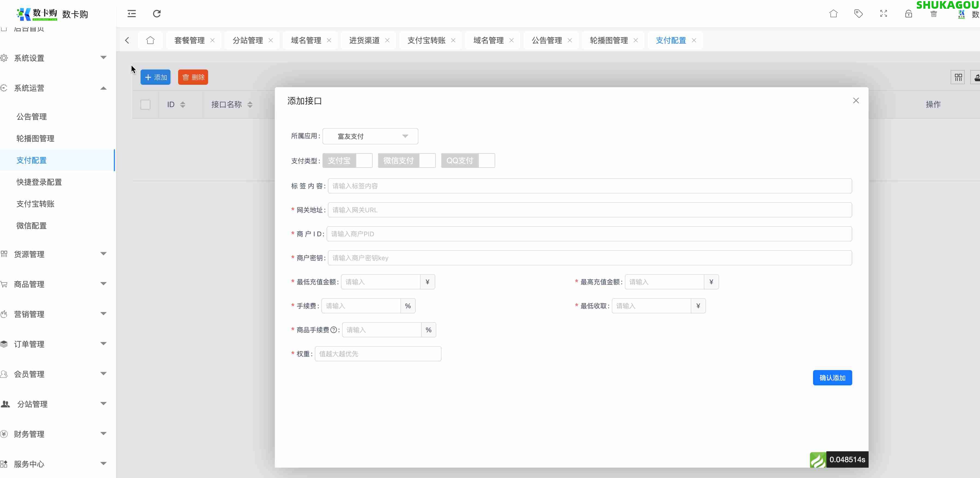Open the home icon in top toolbar

(x=833, y=14)
